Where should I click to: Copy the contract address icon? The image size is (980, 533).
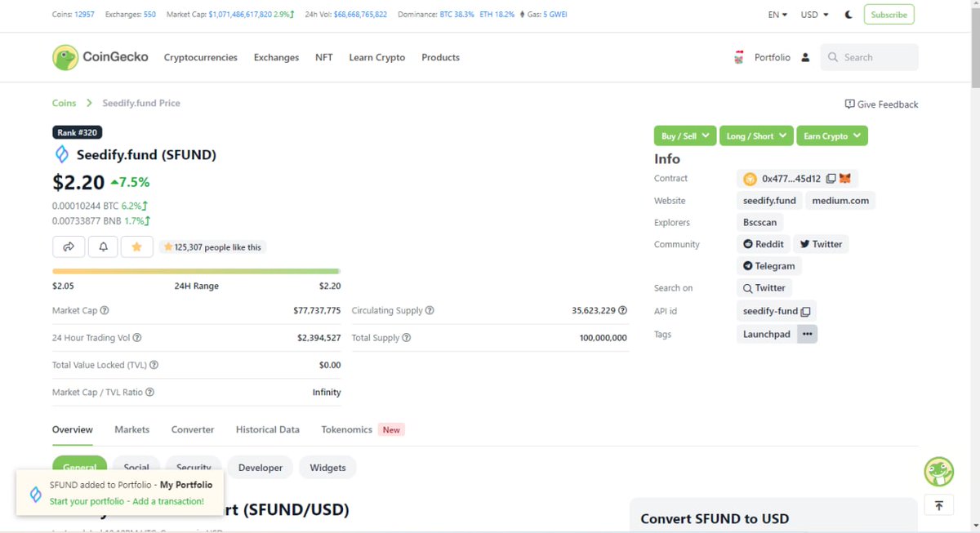[x=831, y=179]
